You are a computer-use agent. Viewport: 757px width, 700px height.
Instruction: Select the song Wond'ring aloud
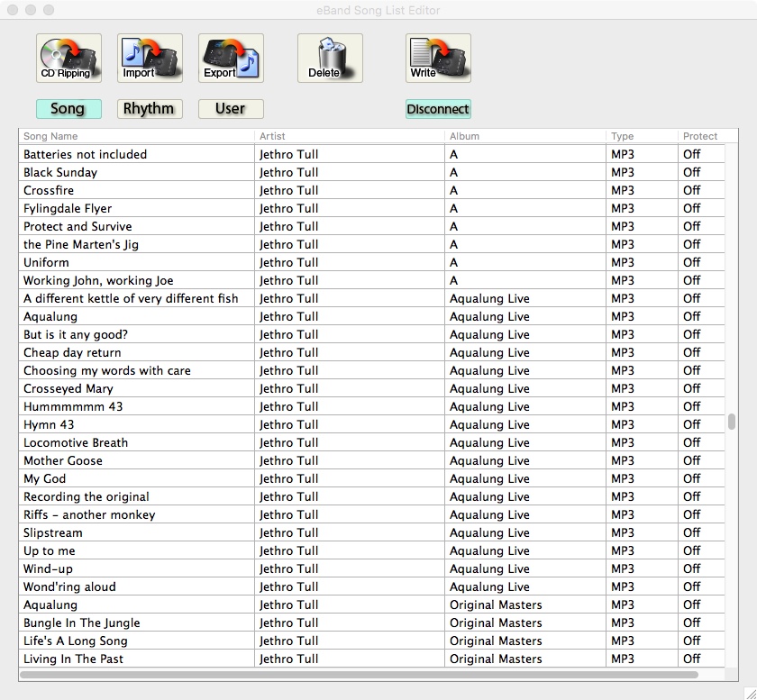coord(371,586)
